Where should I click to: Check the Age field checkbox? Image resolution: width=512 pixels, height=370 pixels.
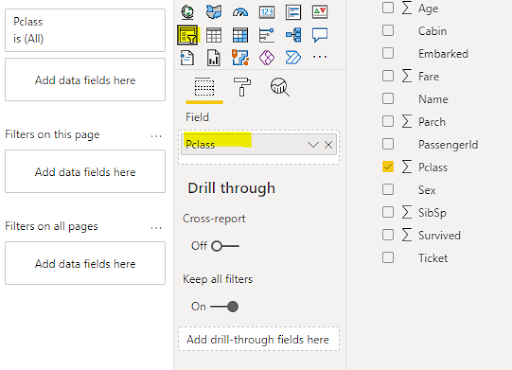(x=388, y=8)
